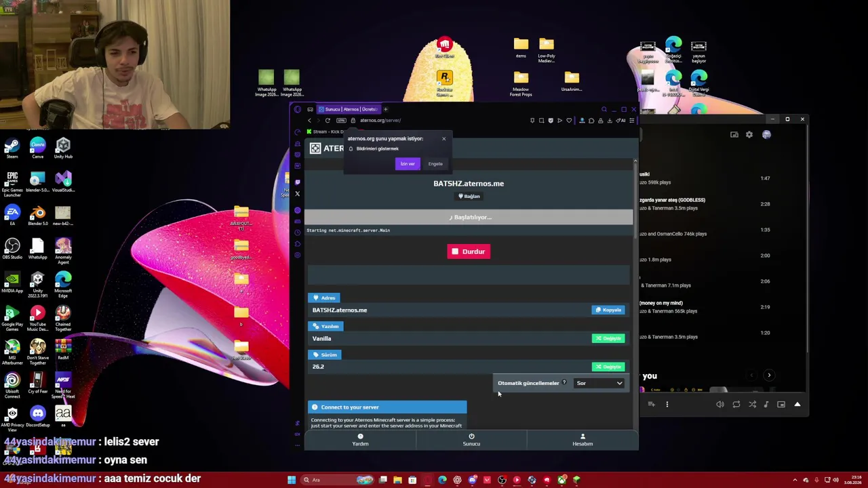This screenshot has height=488, width=868.
Task: Go to next carousel page in music window
Action: tap(769, 375)
